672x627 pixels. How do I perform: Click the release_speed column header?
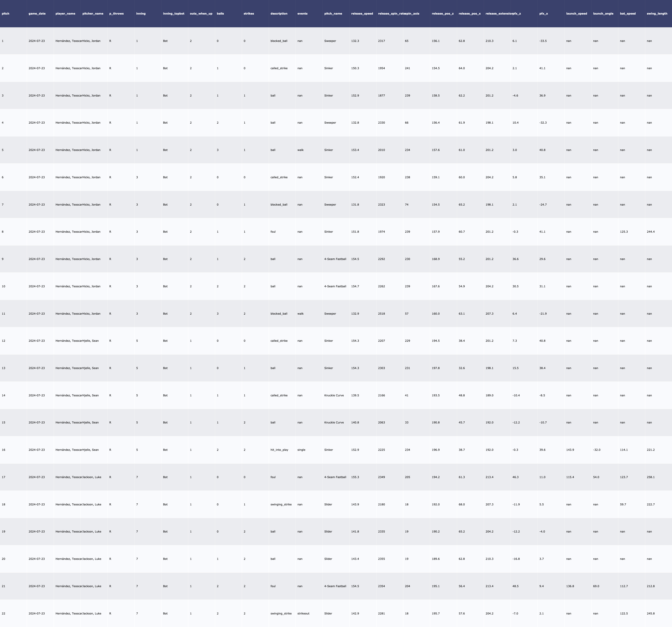362,13
